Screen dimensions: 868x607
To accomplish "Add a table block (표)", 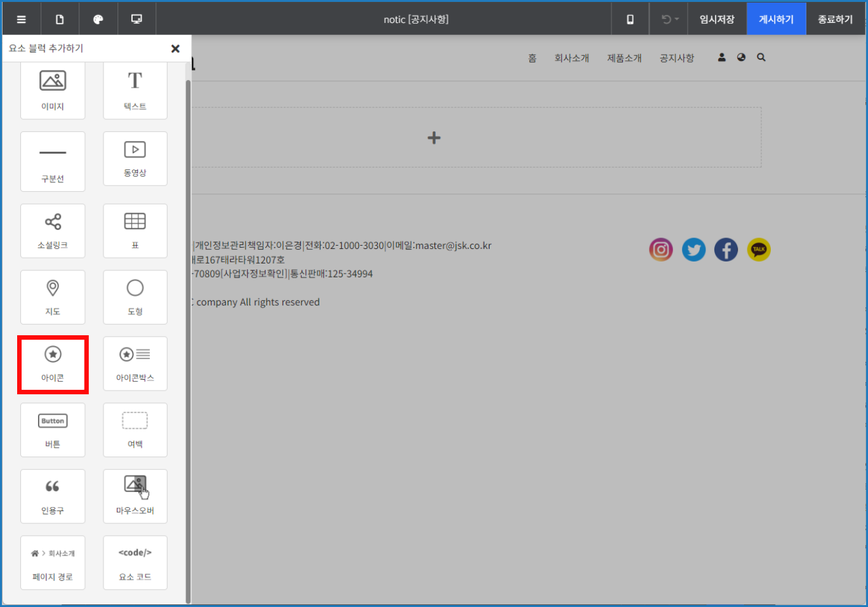I will point(135,230).
